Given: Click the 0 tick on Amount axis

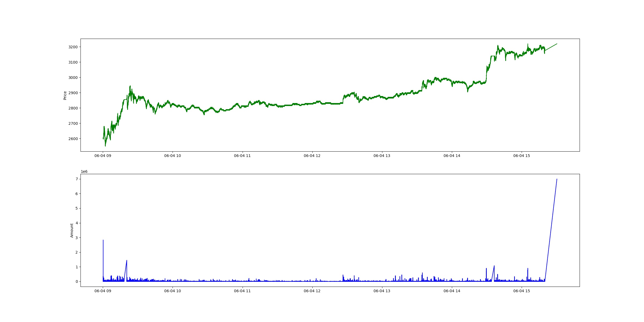Looking at the screenshot, I should click(77, 281).
